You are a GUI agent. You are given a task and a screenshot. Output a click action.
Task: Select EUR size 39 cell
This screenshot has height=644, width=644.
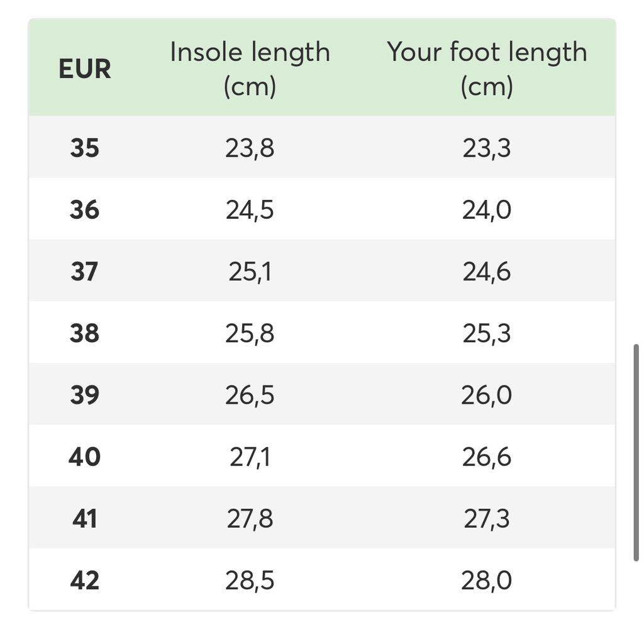pyautogui.click(x=84, y=395)
